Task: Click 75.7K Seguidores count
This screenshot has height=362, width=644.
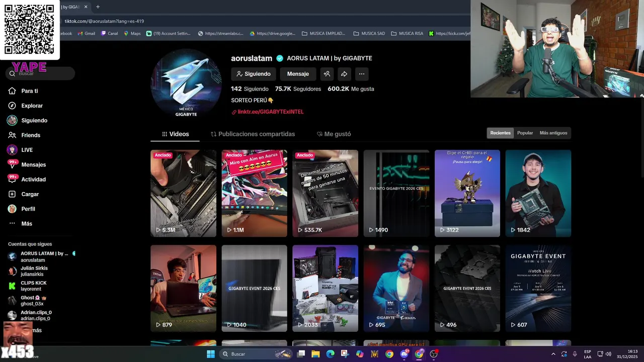Action: pos(298,89)
